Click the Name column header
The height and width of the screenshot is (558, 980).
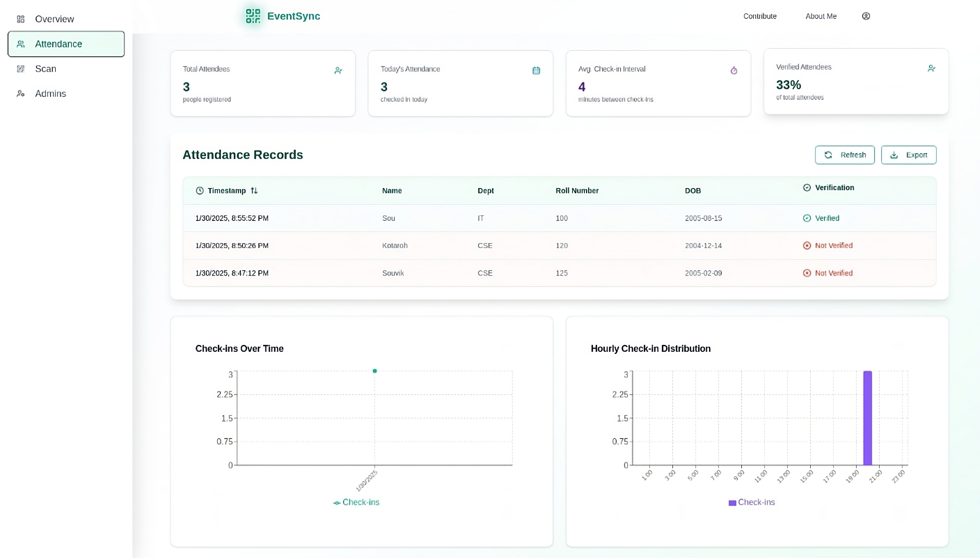tap(392, 190)
